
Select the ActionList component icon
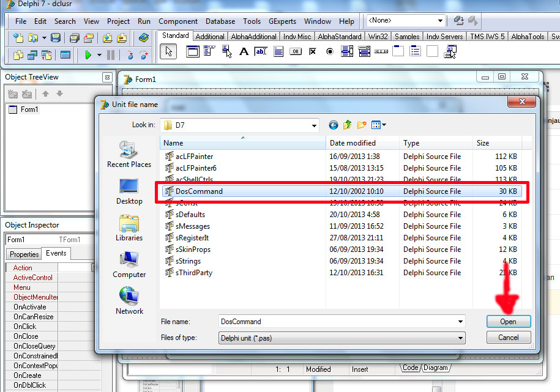pos(450,52)
